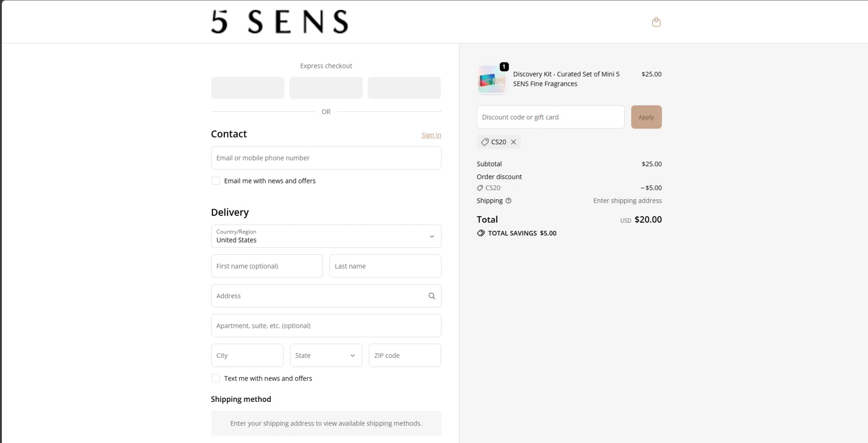Click the TOTAL SAVINGS $5.00 text
The image size is (868, 443).
523,233
